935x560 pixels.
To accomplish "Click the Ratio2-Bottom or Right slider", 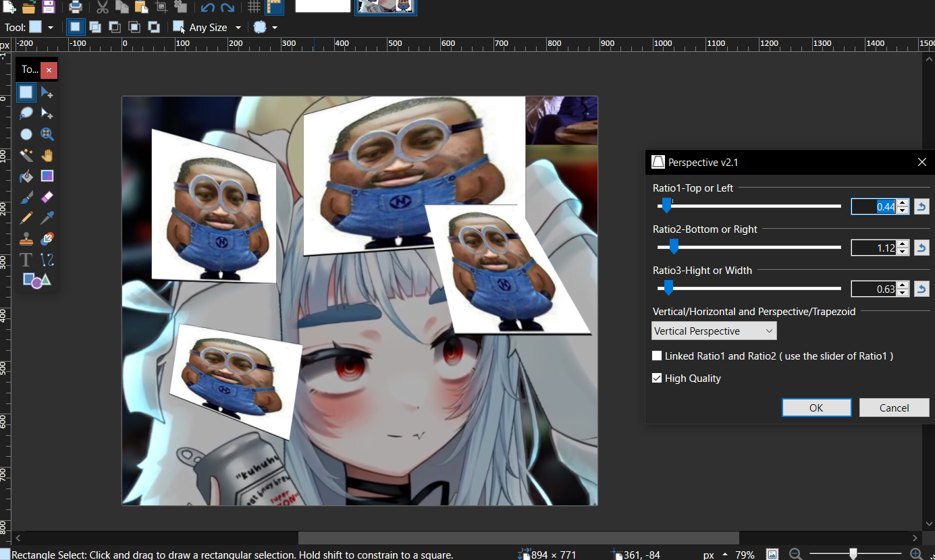I will pos(749,248).
